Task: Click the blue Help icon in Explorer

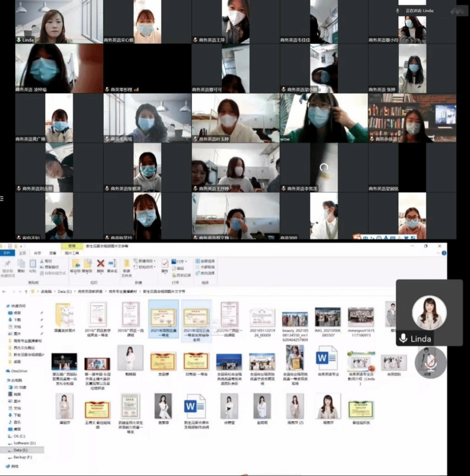Action: tap(443, 253)
